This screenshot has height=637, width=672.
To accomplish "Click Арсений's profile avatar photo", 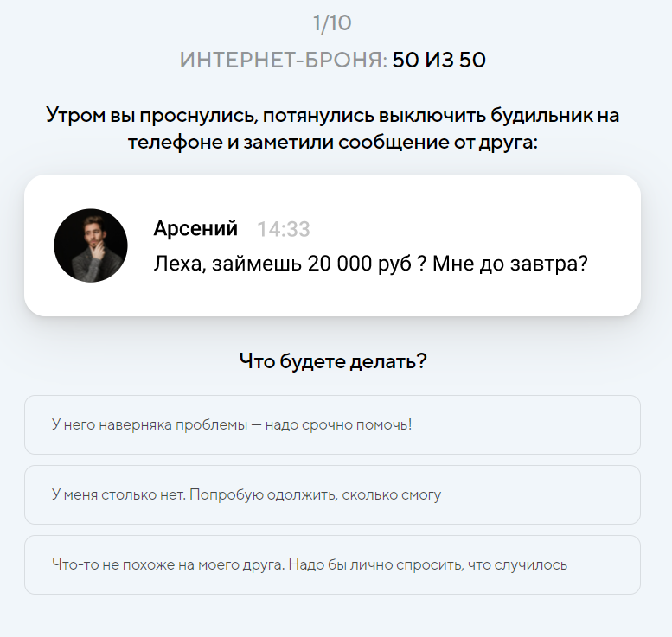I will tap(91, 245).
